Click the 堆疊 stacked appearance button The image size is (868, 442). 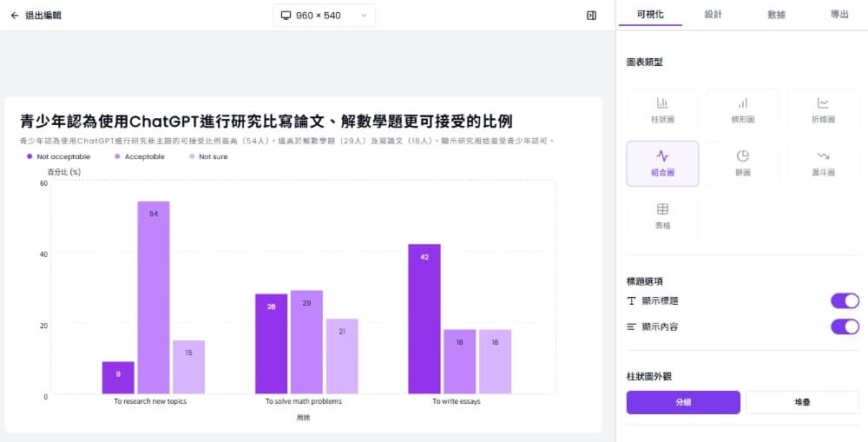pyautogui.click(x=802, y=403)
